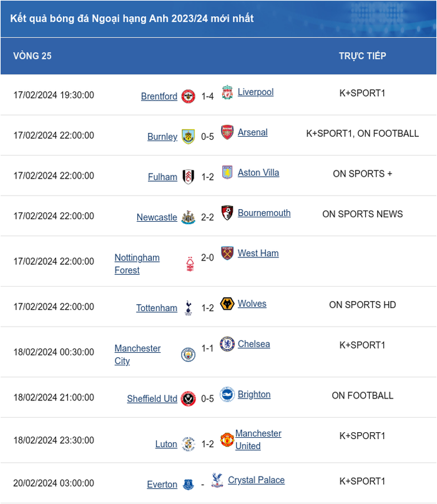Click the Newcastle club crest icon
The height and width of the screenshot is (504, 437).
189,217
